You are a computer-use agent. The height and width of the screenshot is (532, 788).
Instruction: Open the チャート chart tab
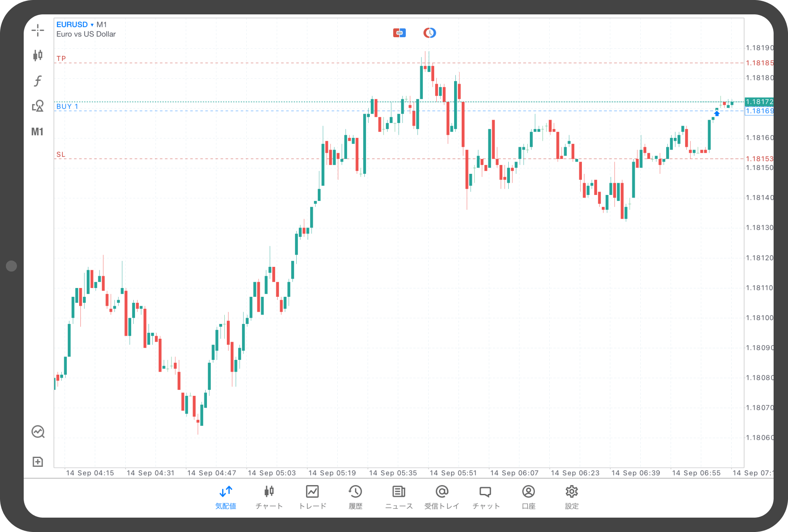[269, 497]
